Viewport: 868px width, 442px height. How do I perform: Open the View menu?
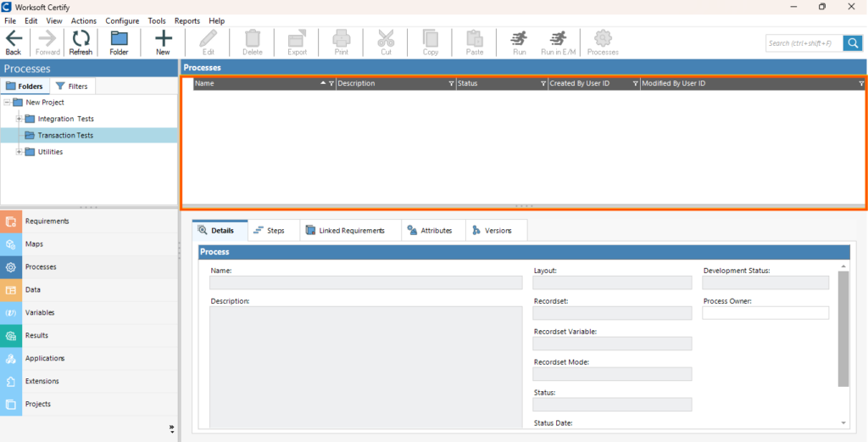click(54, 20)
